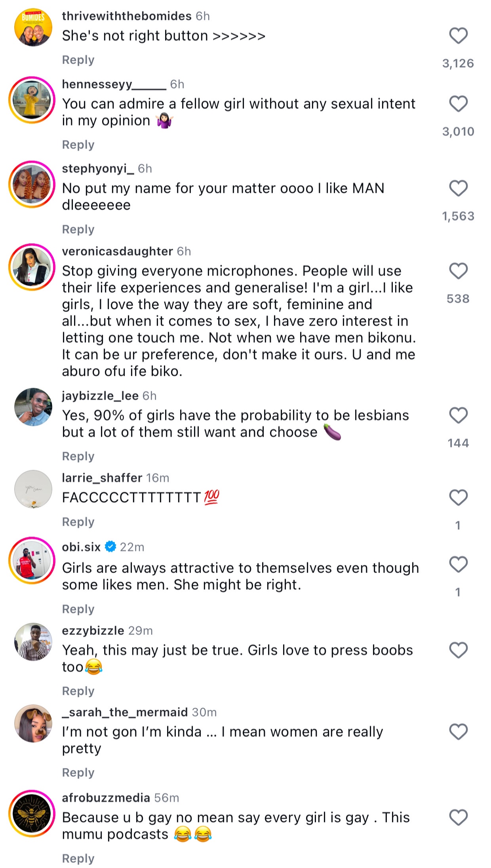The image size is (491, 868).
Task: Tap the heart beside larrie_shaffer's comment
Action: coord(458,497)
